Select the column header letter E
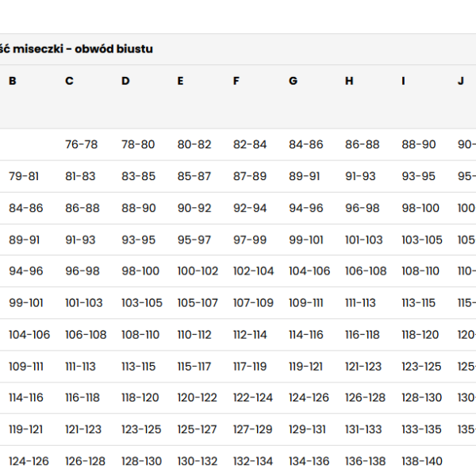The height and width of the screenshot is (476, 476). point(181,81)
